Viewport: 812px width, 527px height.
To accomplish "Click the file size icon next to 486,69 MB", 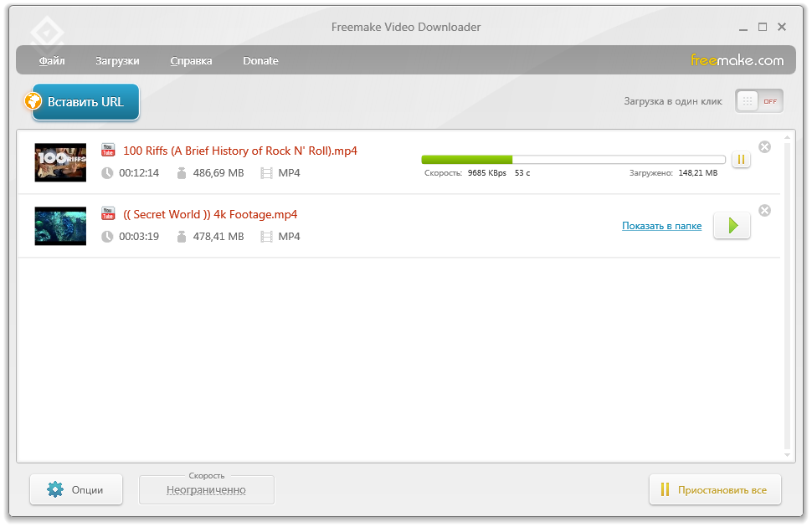I will click(x=182, y=173).
